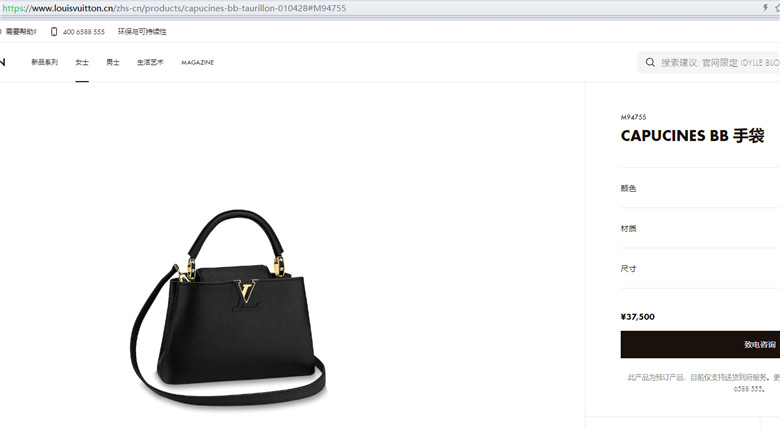The width and height of the screenshot is (780, 429).
Task: Open the 生活艺术 menu
Action: pos(150,62)
